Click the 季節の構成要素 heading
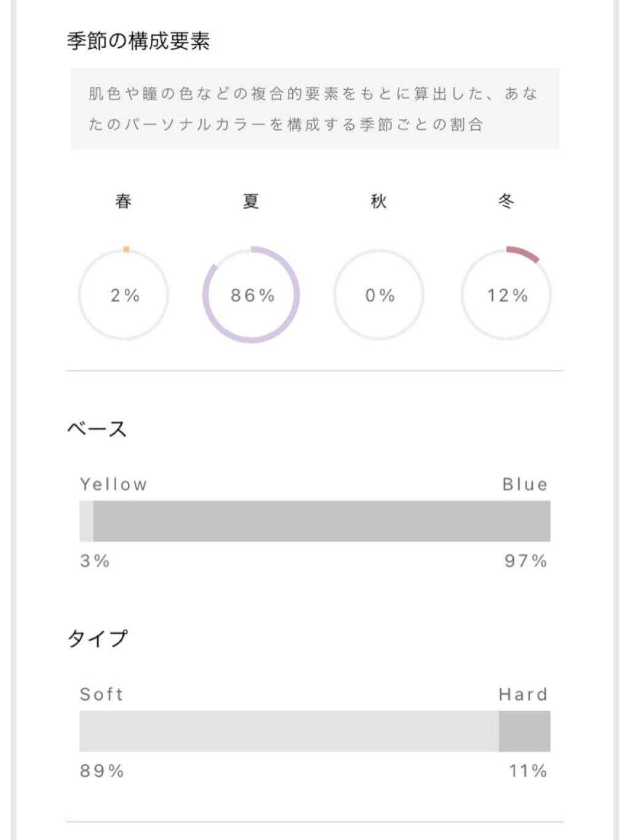 point(138,41)
